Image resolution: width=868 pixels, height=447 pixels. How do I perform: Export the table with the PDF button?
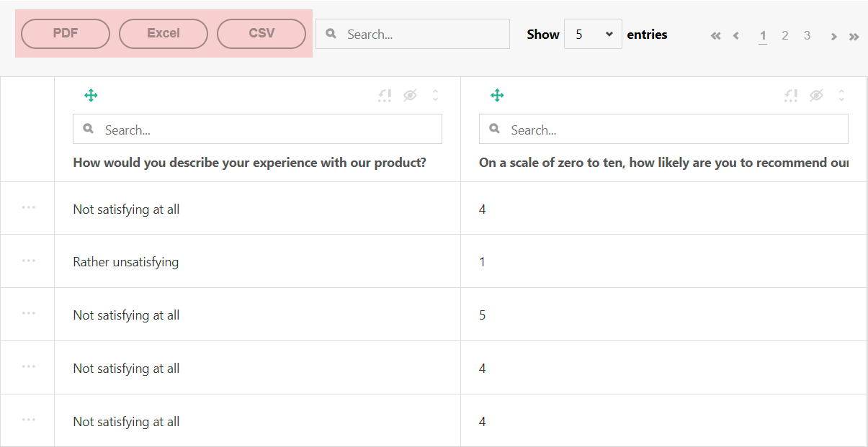[66, 34]
